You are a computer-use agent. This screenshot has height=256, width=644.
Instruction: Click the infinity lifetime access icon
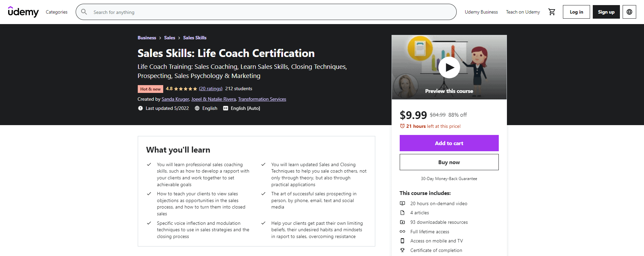[x=402, y=231]
